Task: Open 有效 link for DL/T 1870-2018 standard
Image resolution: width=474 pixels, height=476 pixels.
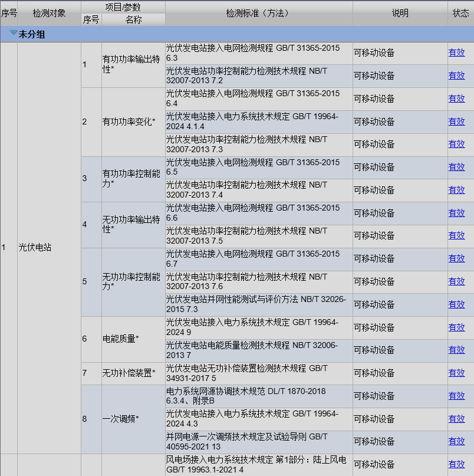Action: [x=456, y=396]
